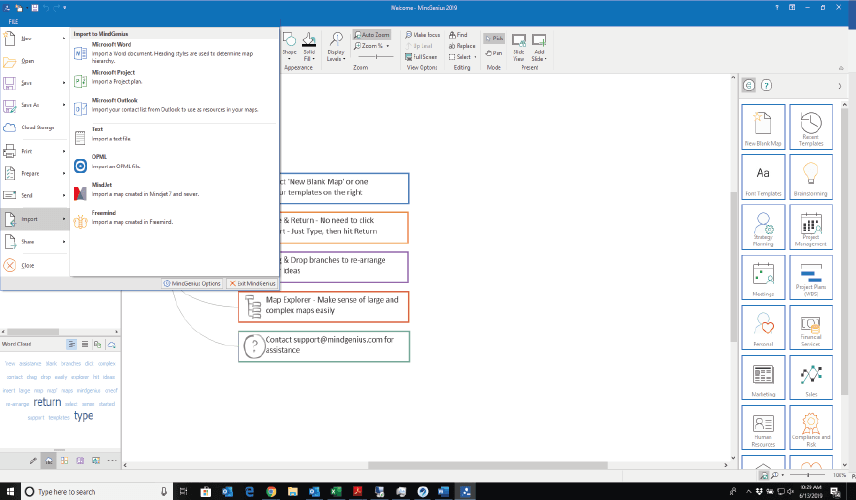The width and height of the screenshot is (856, 500).
Task: Import a Freemind map
Action: click(175, 221)
